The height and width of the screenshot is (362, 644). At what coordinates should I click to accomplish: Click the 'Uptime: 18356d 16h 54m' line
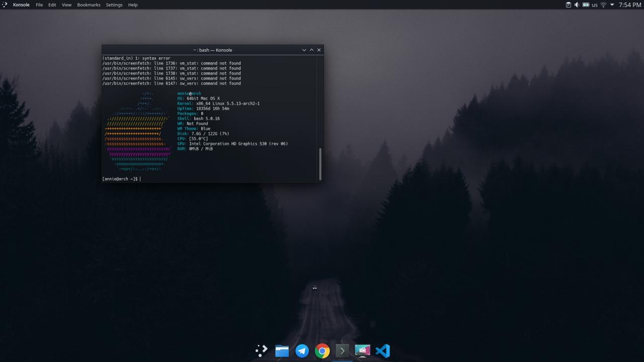[x=203, y=109]
